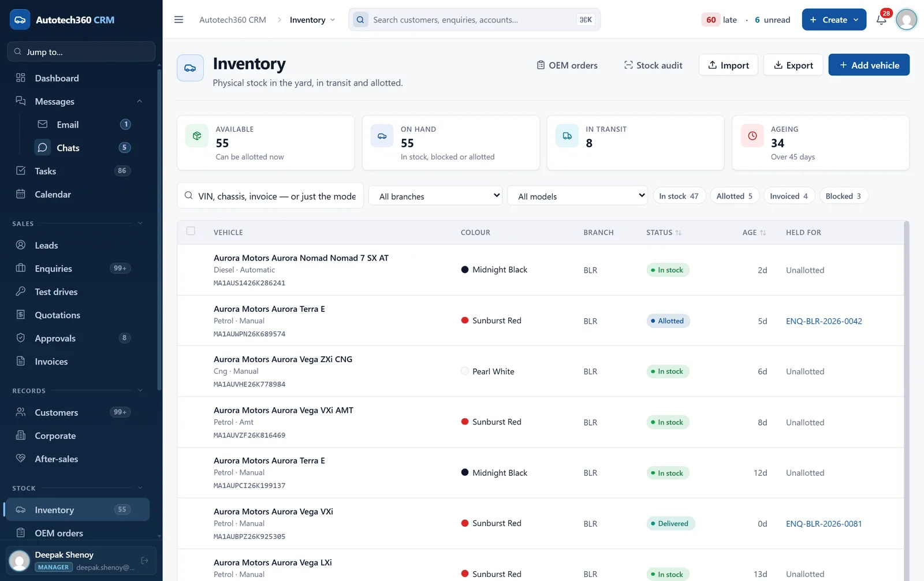The width and height of the screenshot is (924, 581).
Task: Open the Stock audit link
Action: click(653, 65)
